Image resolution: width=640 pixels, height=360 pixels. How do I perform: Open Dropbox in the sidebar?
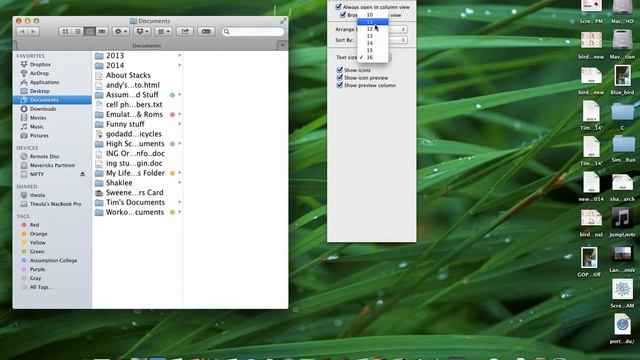(40, 64)
